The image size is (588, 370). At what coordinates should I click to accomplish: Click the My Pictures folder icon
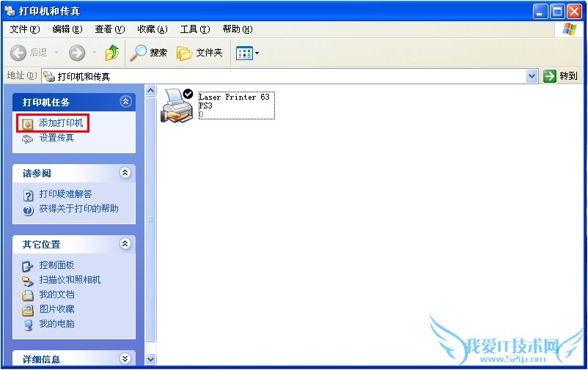(28, 311)
